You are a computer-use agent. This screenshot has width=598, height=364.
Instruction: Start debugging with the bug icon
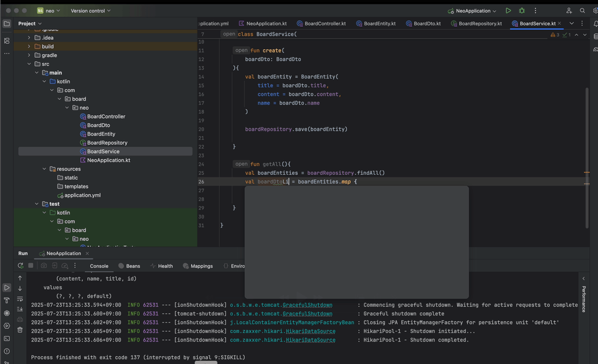pos(522,11)
